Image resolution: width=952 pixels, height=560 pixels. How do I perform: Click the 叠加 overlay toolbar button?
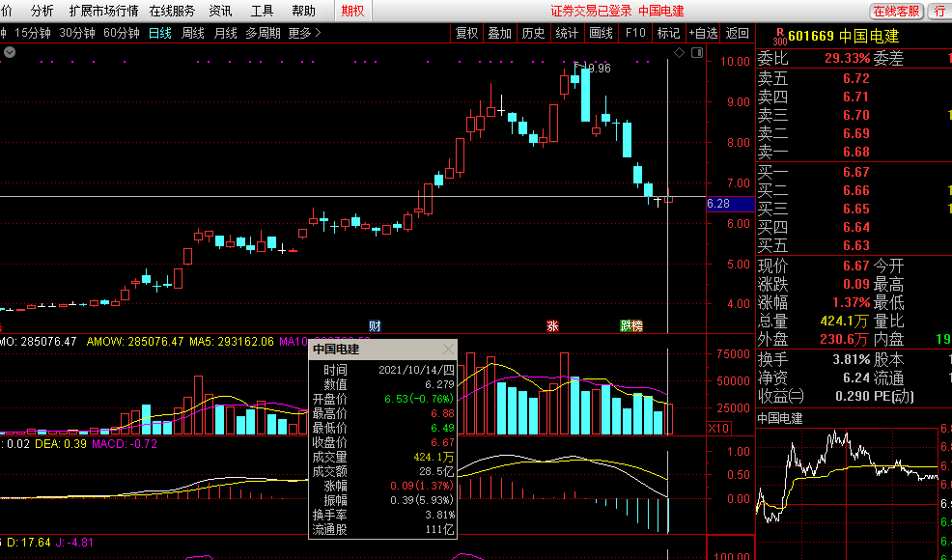500,33
